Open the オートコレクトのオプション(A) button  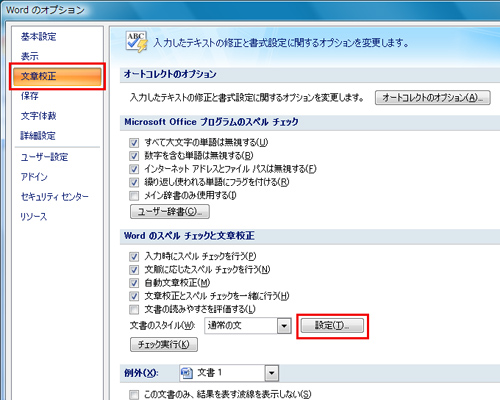[x=433, y=98]
